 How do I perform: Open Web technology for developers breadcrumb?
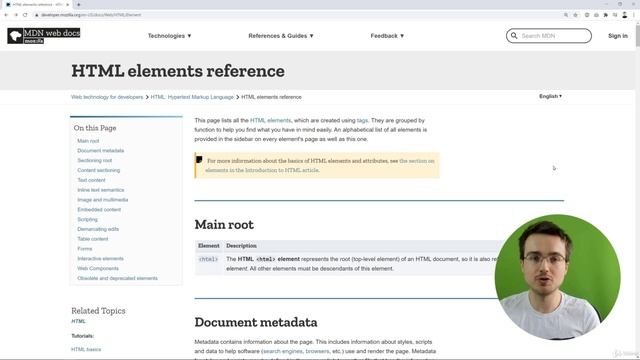click(107, 97)
